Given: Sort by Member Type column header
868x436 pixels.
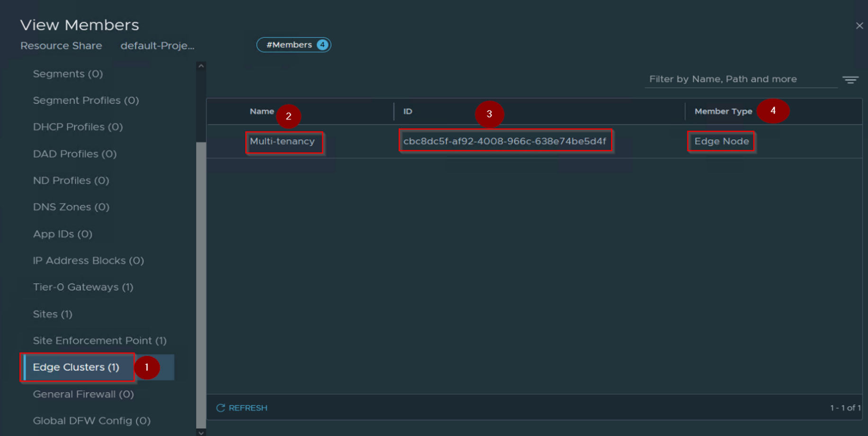Looking at the screenshot, I should 723,111.
